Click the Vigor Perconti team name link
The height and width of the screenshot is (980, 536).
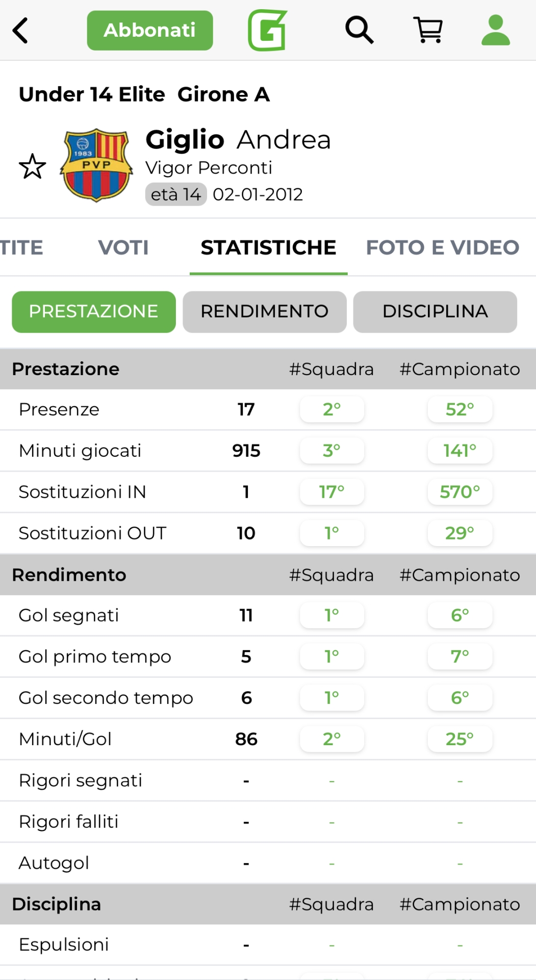point(209,167)
